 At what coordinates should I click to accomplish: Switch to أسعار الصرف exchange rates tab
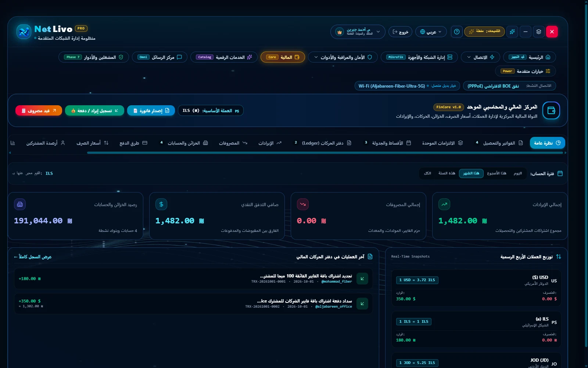[92, 143]
